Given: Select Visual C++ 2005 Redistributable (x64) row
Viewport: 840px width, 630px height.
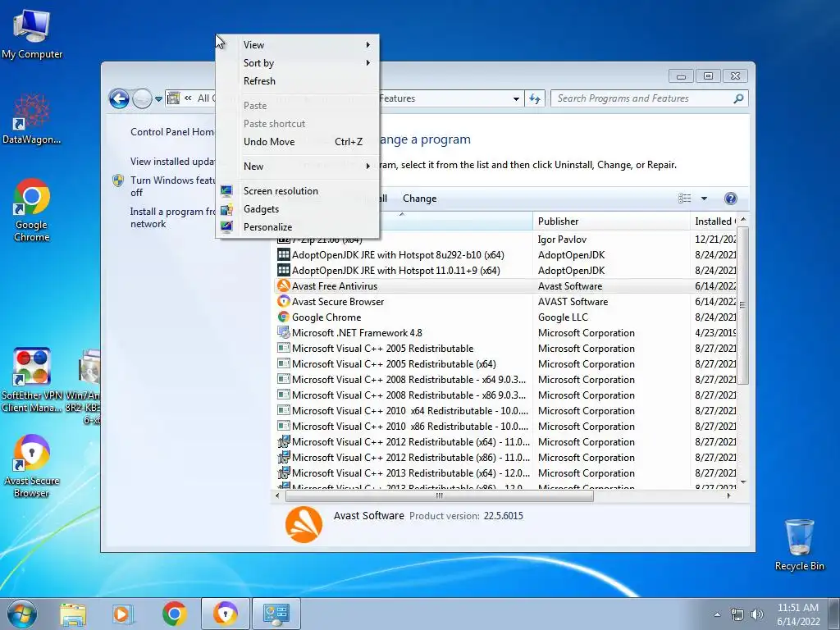Looking at the screenshot, I should pos(505,363).
